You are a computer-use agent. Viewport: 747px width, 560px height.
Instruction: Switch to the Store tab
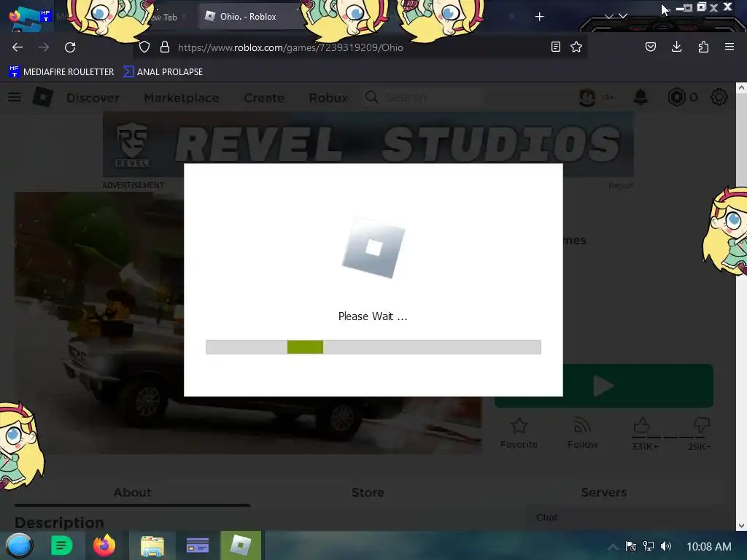click(x=368, y=492)
